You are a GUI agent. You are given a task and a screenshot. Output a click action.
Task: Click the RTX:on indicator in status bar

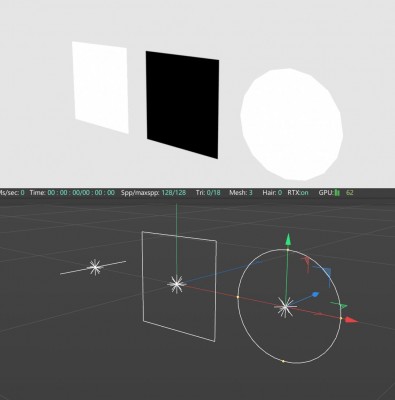pyautogui.click(x=298, y=192)
